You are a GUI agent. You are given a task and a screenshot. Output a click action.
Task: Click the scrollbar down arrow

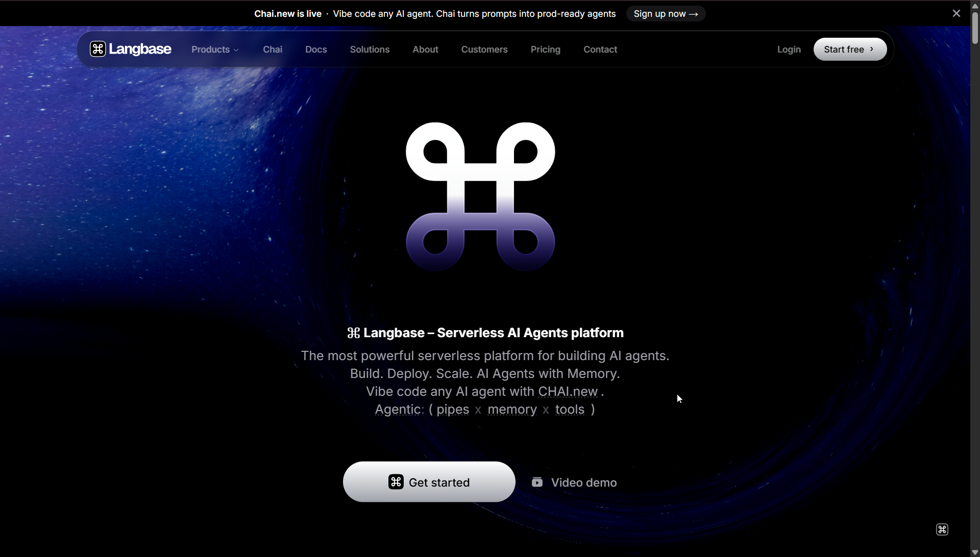point(975,552)
